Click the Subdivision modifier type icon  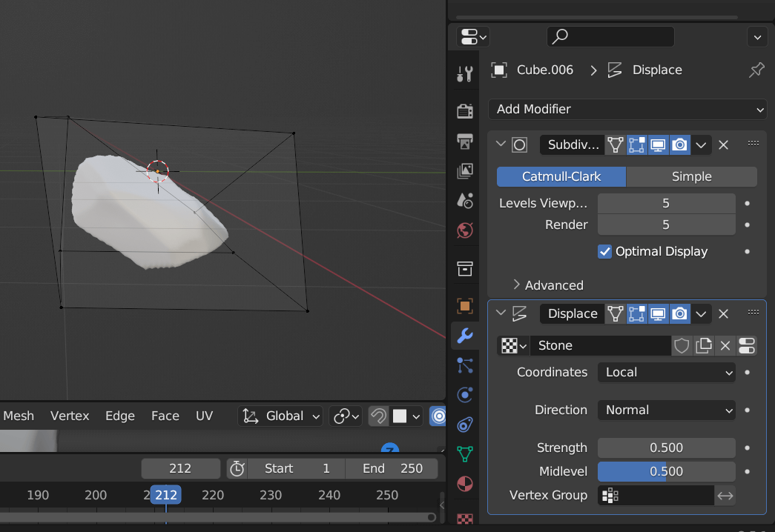[519, 144]
